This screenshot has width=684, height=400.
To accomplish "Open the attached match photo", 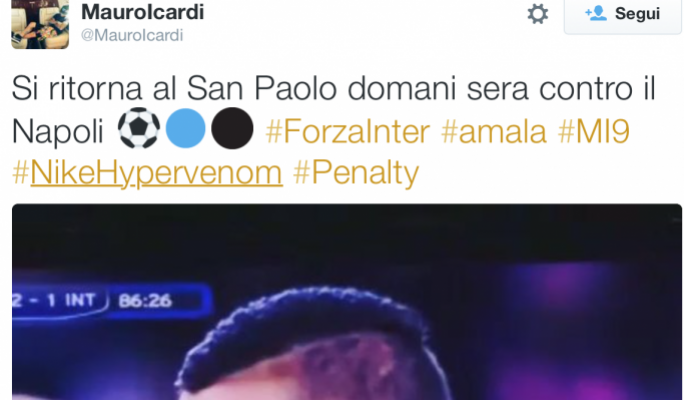I will tap(347, 302).
